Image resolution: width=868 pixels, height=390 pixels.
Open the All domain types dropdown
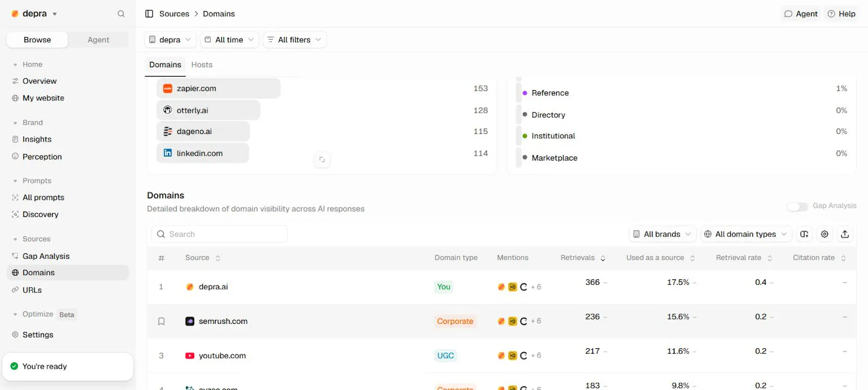pyautogui.click(x=745, y=234)
